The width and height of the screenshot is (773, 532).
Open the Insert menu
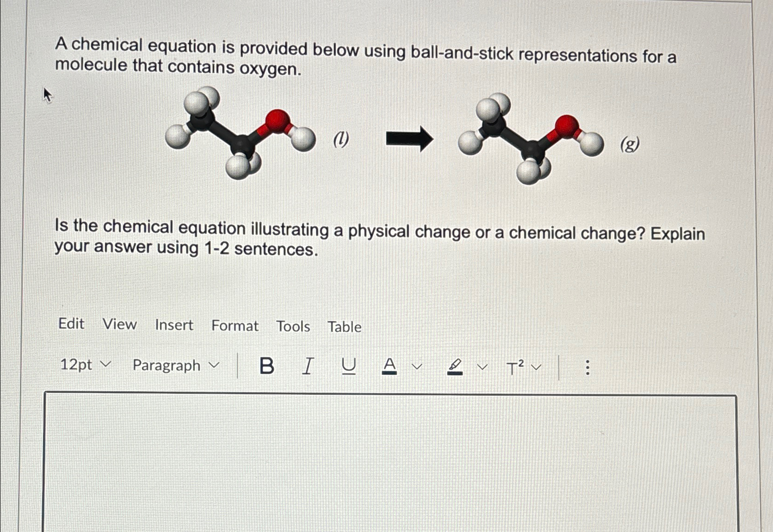tap(174, 325)
